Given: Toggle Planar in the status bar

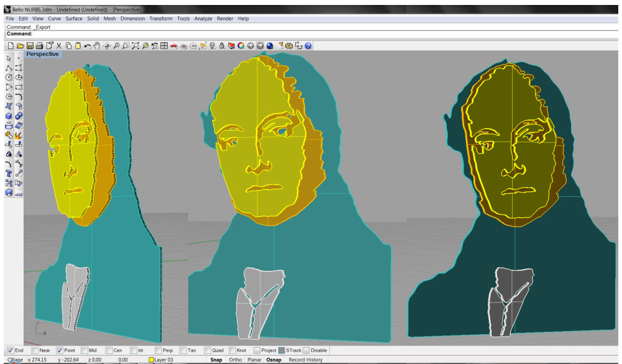Looking at the screenshot, I should click(254, 360).
